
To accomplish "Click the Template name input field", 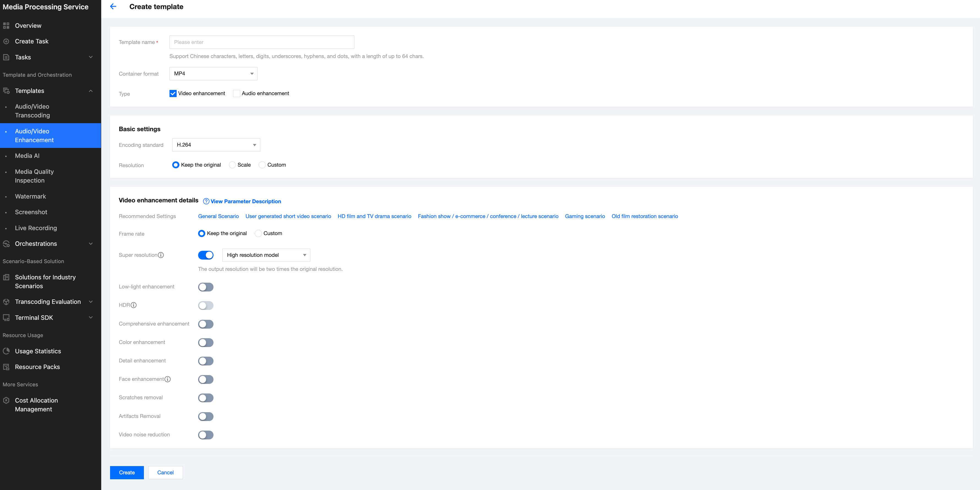I will click(261, 42).
